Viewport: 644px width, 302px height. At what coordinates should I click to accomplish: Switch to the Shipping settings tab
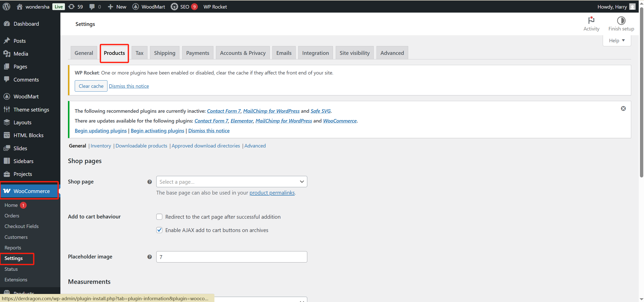[164, 53]
